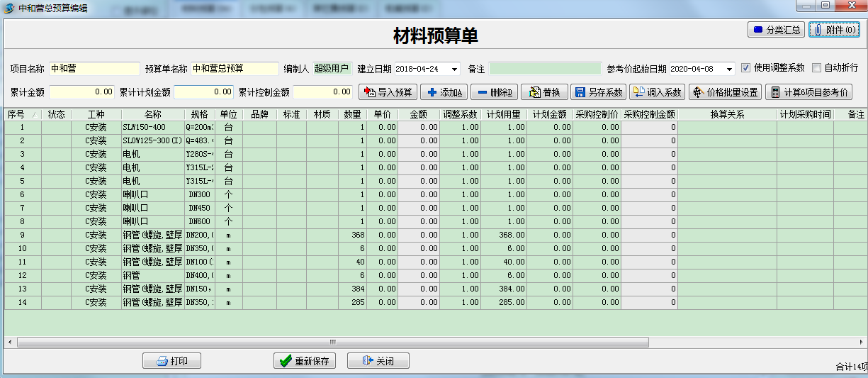Expand the 参考价起始日期 date dropdown
The image size is (868, 378).
pyautogui.click(x=729, y=69)
